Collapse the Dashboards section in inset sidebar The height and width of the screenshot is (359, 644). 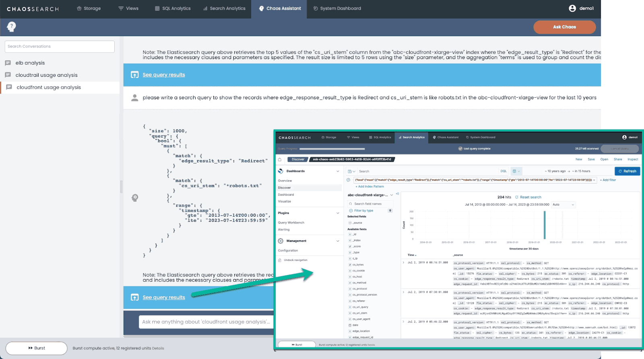tap(338, 171)
